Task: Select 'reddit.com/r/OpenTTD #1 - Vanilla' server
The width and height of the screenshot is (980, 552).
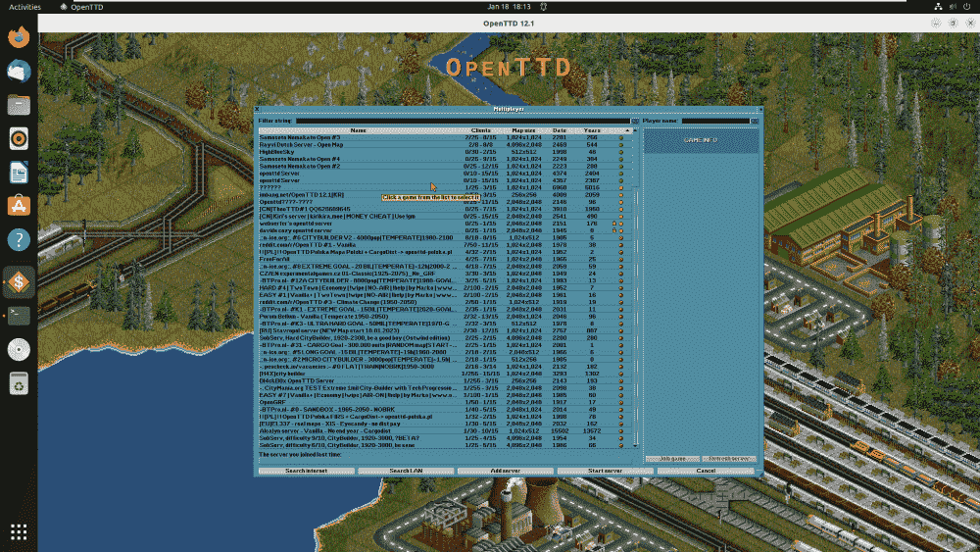Action: (x=445, y=245)
